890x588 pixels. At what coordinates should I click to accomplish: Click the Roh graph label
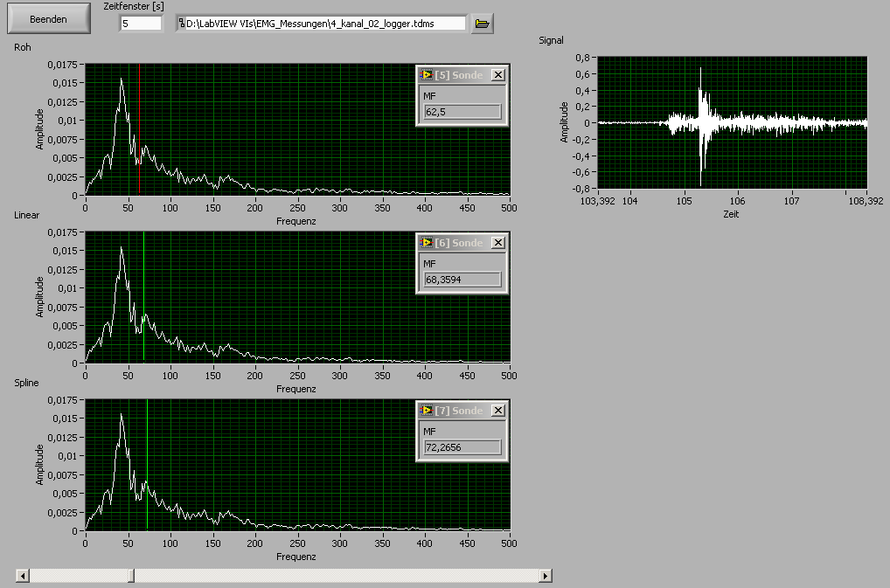(23, 48)
